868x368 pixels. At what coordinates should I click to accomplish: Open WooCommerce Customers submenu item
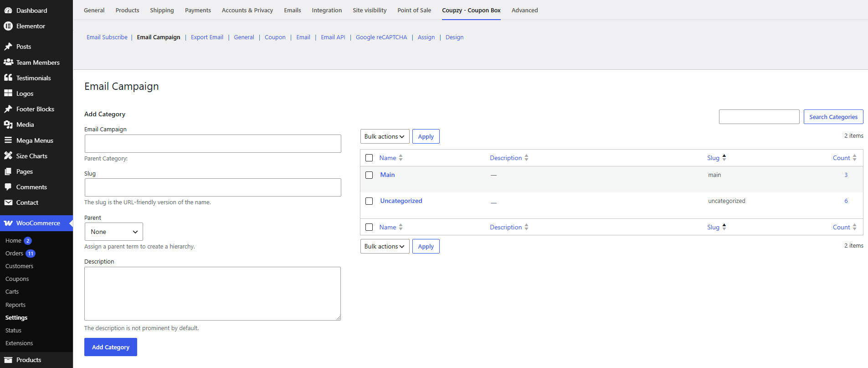coord(19,266)
